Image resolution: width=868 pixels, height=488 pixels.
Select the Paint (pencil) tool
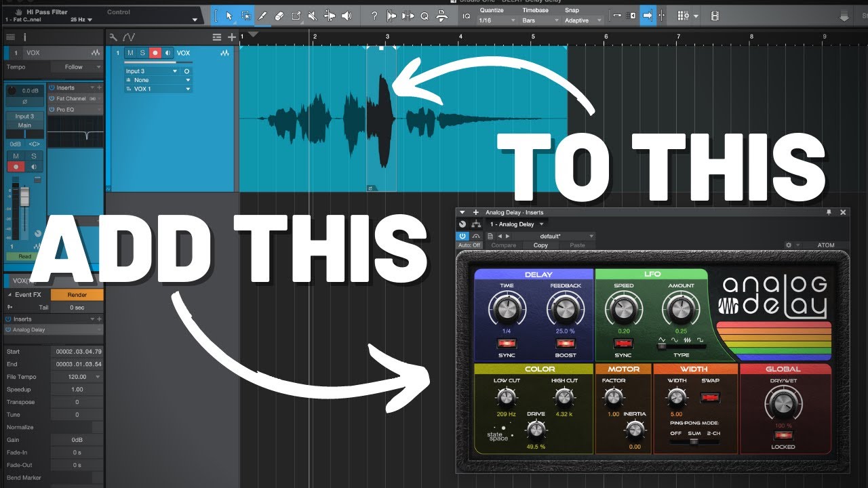(x=262, y=16)
